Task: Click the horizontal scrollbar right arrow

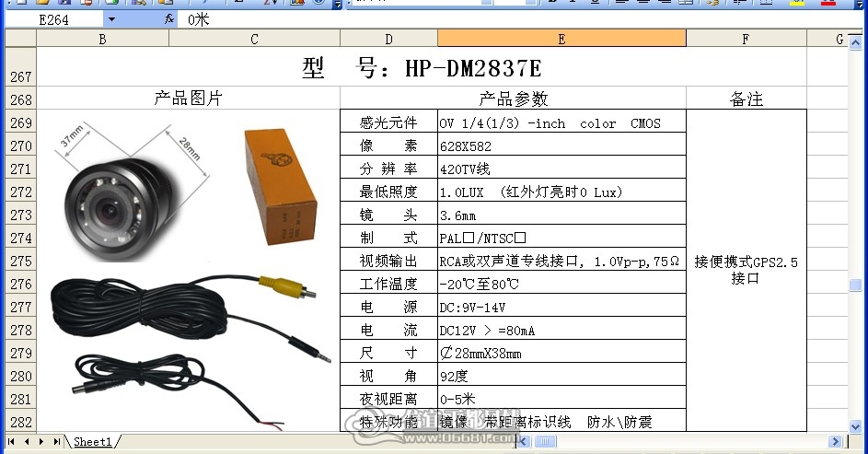Action: pyautogui.click(x=836, y=441)
